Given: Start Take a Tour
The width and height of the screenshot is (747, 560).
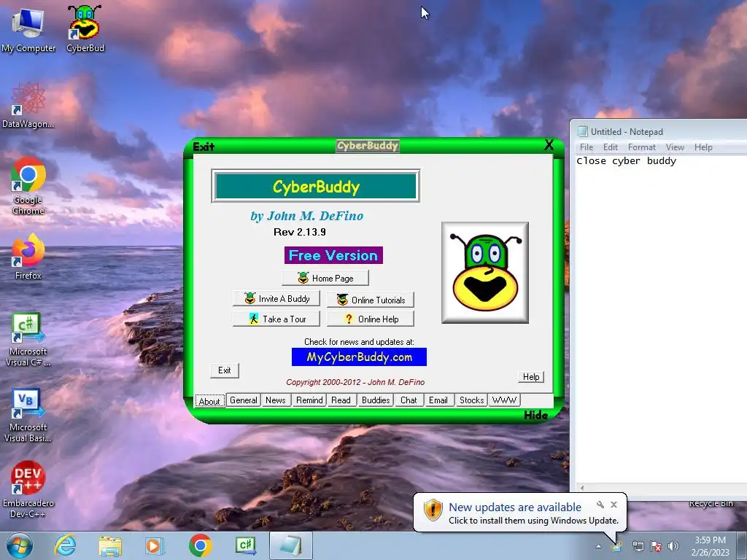Looking at the screenshot, I should [x=276, y=319].
